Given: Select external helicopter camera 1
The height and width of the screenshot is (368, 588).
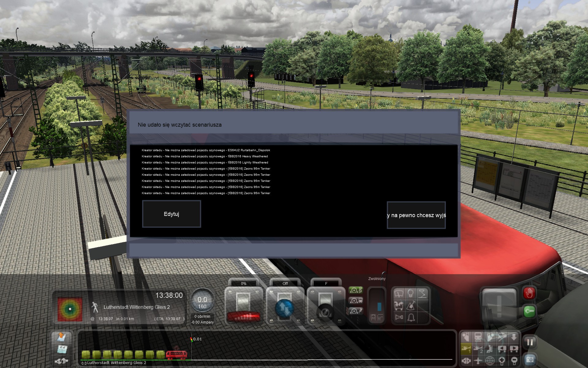Looking at the screenshot, I should click(x=466, y=349).
